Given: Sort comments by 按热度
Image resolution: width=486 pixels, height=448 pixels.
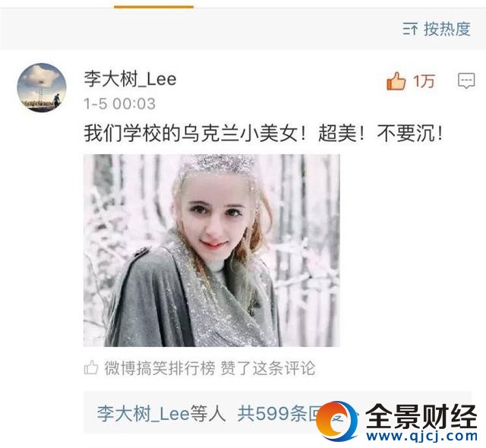Looking at the screenshot, I should click(447, 29).
